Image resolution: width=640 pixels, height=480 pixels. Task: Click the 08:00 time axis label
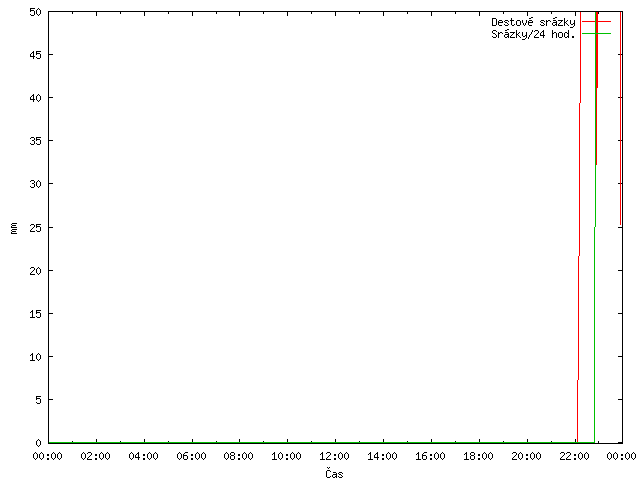point(239,456)
